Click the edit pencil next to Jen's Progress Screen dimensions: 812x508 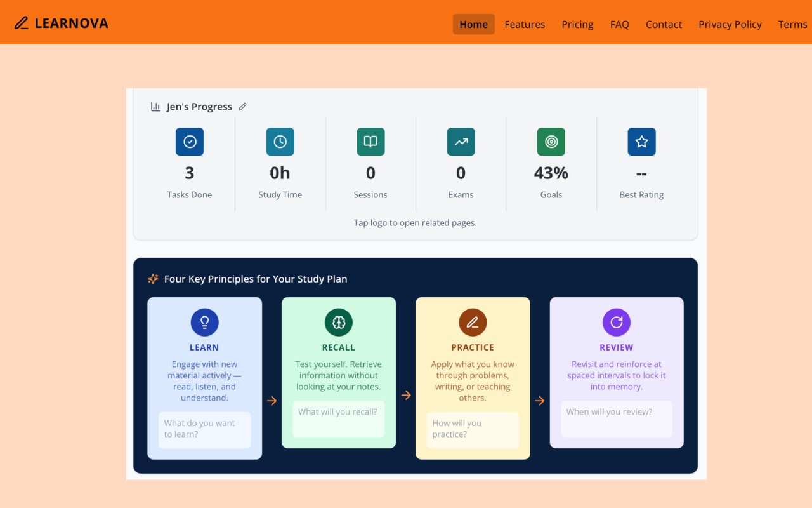[x=242, y=107]
